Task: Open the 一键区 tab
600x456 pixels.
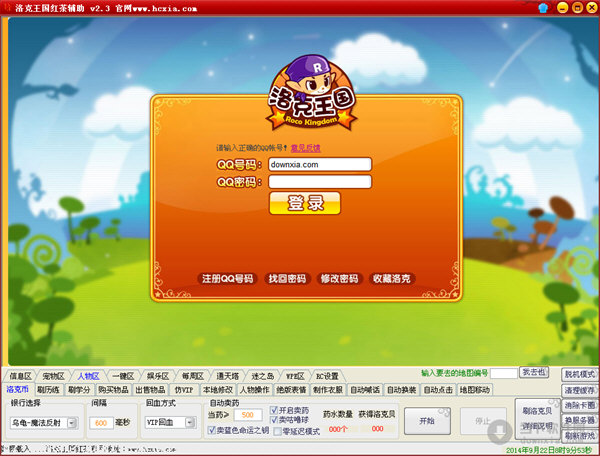Action: point(123,376)
